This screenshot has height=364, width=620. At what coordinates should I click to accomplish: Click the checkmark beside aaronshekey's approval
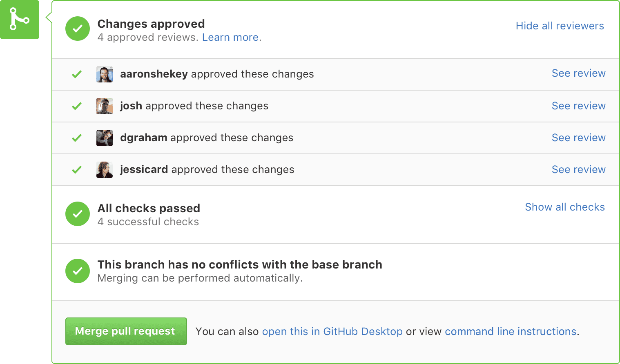pyautogui.click(x=76, y=74)
